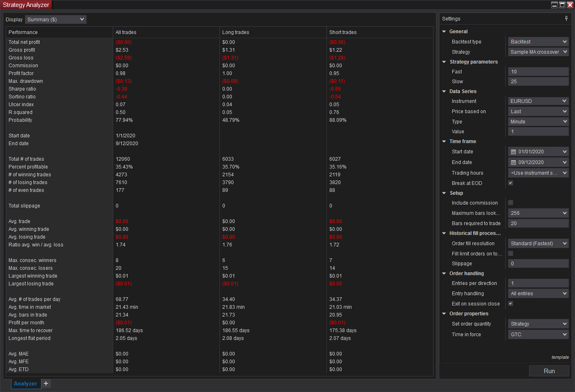
Task: Click the 7610 losing trades value
Action: coord(121,182)
